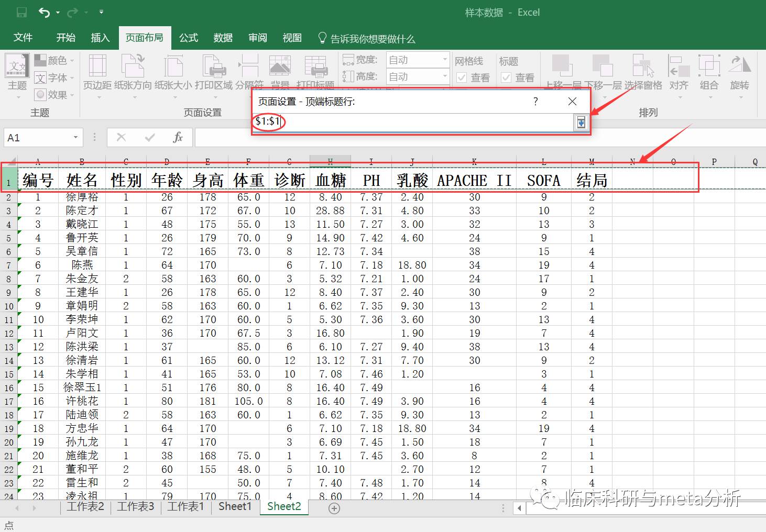The width and height of the screenshot is (766, 532).
Task: Click the previous sheet navigation arrow
Action: [17, 508]
